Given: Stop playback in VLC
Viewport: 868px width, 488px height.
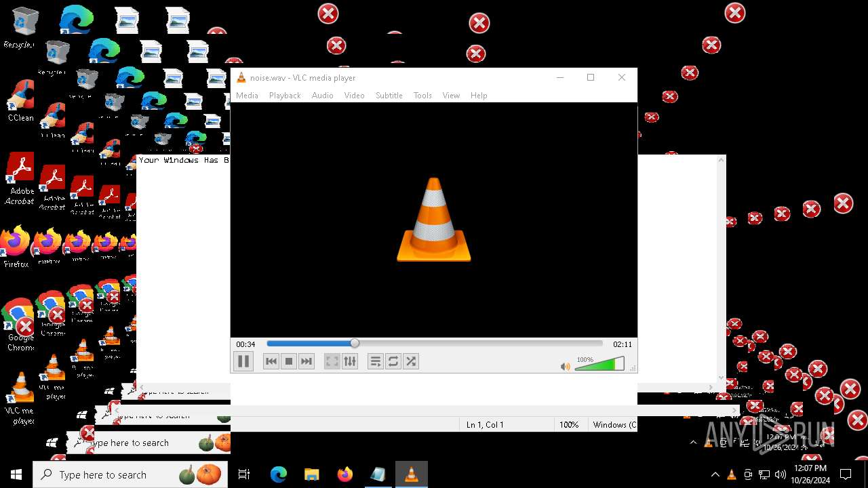Looking at the screenshot, I should coord(289,361).
